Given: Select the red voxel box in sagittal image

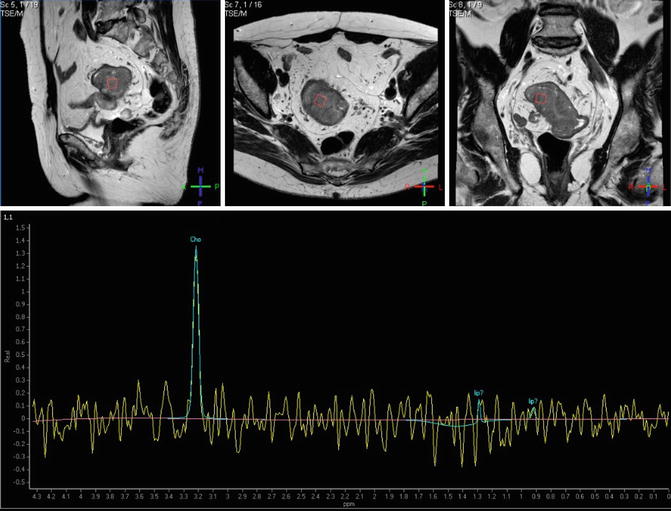Looking at the screenshot, I should (113, 85).
